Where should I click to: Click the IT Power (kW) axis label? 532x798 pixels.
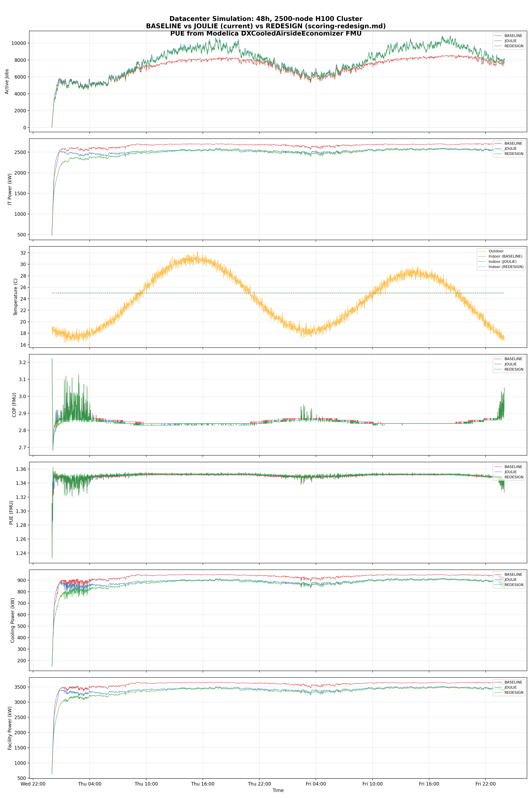pos(10,189)
